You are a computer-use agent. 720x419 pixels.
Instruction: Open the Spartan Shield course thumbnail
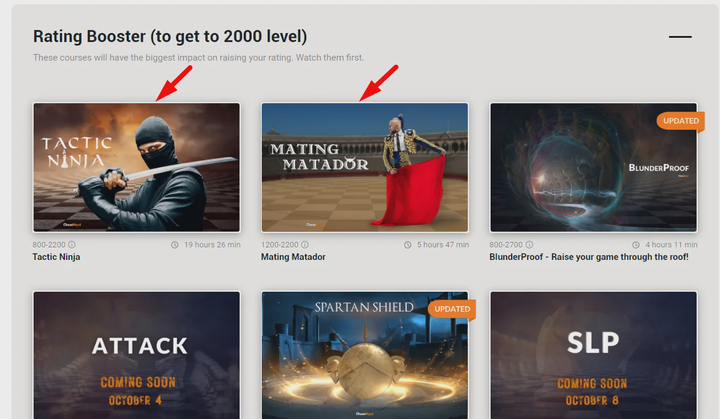365,355
